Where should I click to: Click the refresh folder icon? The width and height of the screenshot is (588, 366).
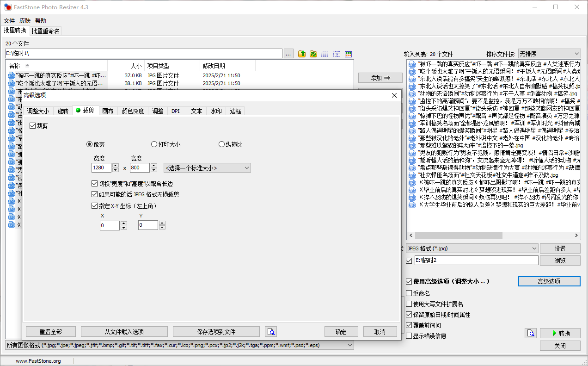click(313, 54)
